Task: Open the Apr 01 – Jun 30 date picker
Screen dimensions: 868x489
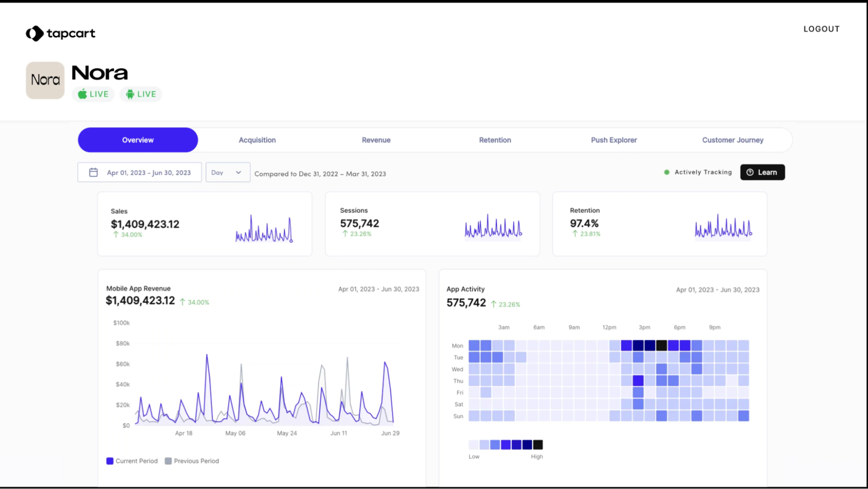Action: pos(148,173)
